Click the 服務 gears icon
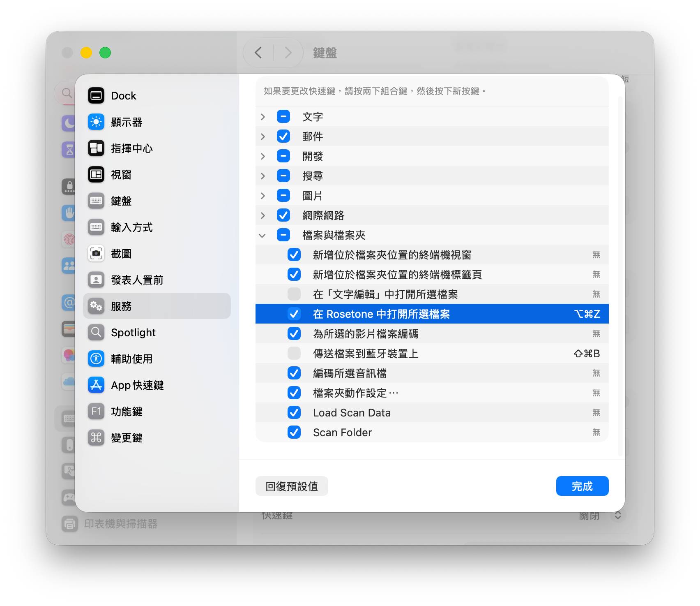This screenshot has width=700, height=606. pyautogui.click(x=96, y=306)
